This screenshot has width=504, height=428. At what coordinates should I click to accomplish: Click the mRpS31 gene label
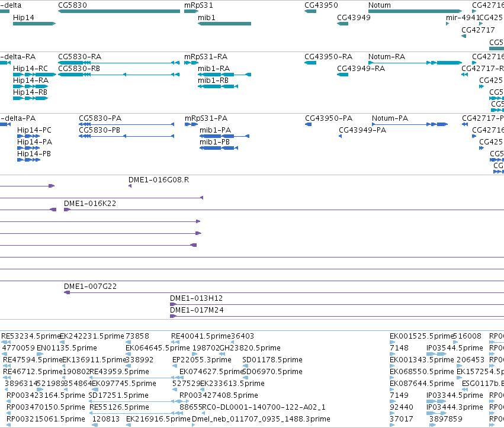(198, 5)
